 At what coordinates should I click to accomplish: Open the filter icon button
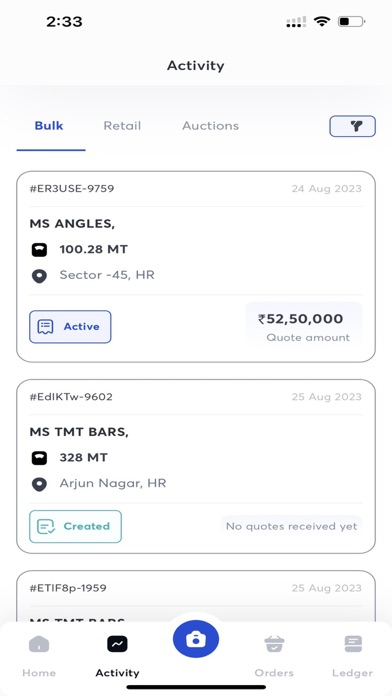(x=352, y=126)
